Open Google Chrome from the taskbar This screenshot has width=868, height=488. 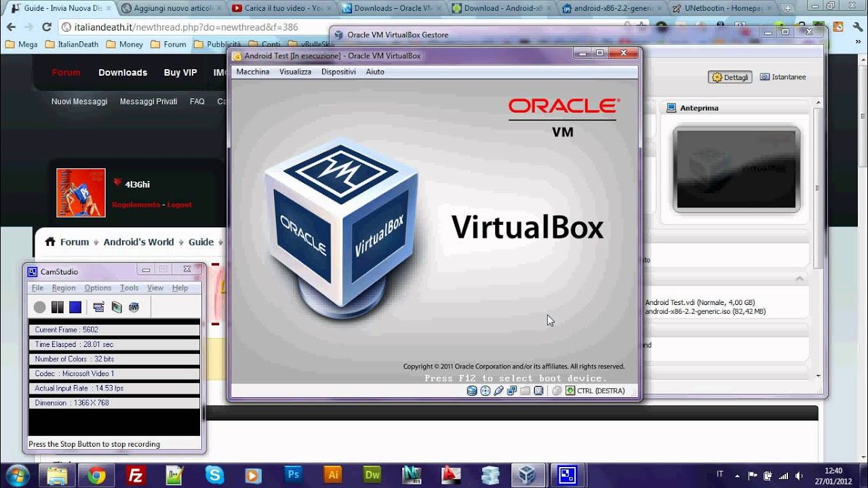[96, 475]
